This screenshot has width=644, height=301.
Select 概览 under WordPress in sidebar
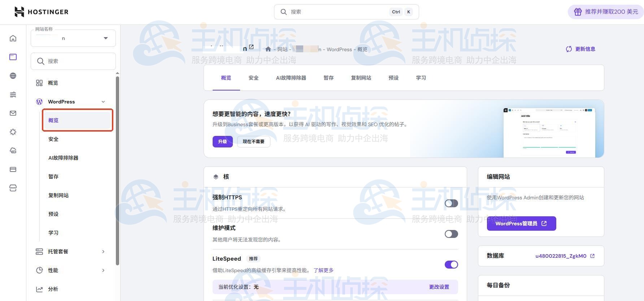coord(77,120)
